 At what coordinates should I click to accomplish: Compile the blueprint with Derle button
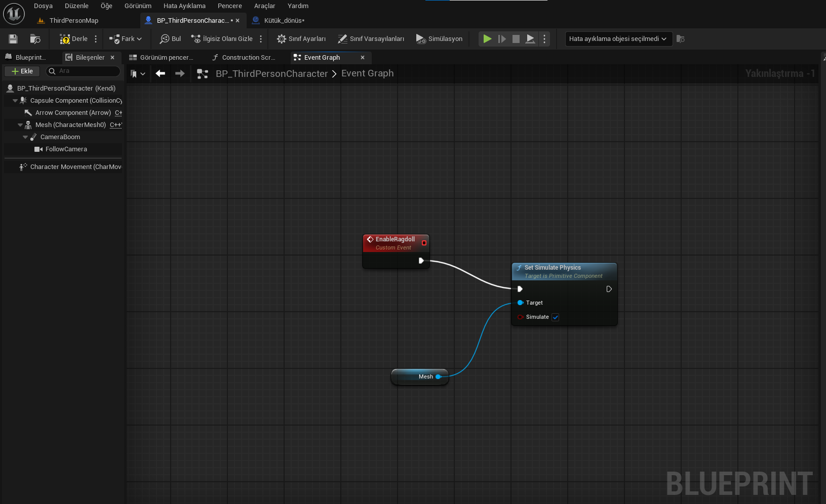(x=73, y=39)
